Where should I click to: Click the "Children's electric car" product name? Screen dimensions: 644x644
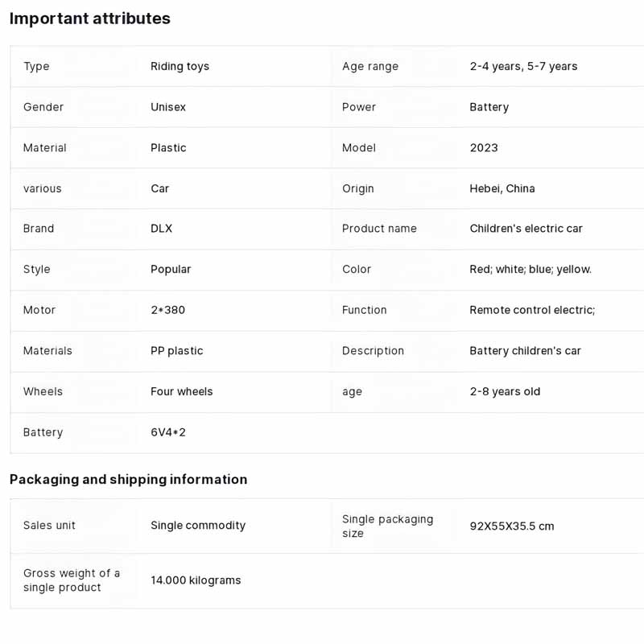point(526,229)
